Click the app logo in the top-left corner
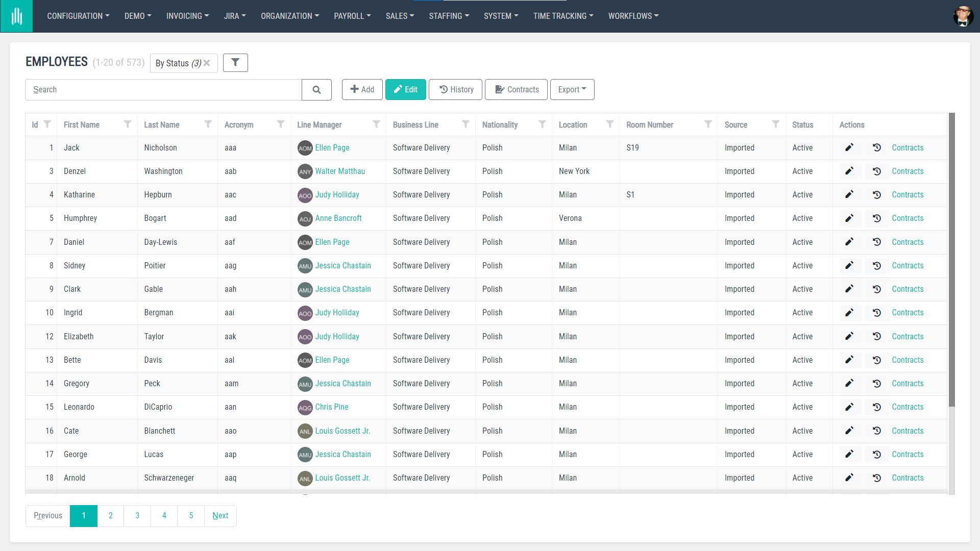 [16, 16]
